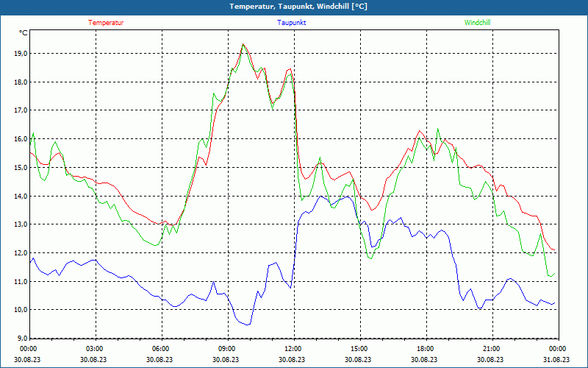This screenshot has width=588, height=368.
Task: Click the 12:00 time axis label
Action: pos(292,349)
